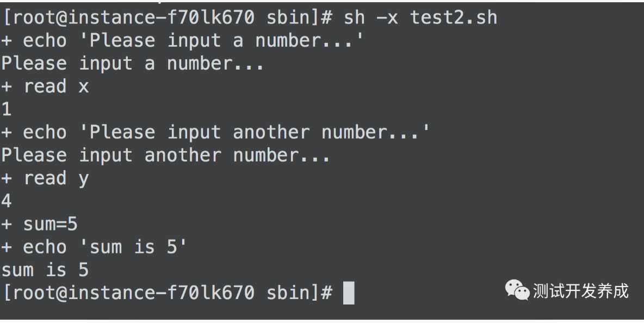The image size is (644, 323).
Task: Click the final output line 'sum is 5'
Action: click(x=45, y=270)
